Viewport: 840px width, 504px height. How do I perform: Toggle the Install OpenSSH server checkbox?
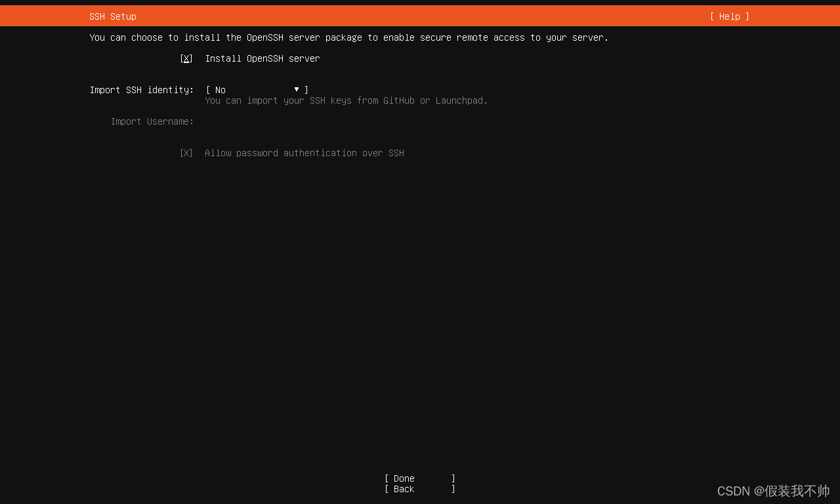pyautogui.click(x=186, y=58)
